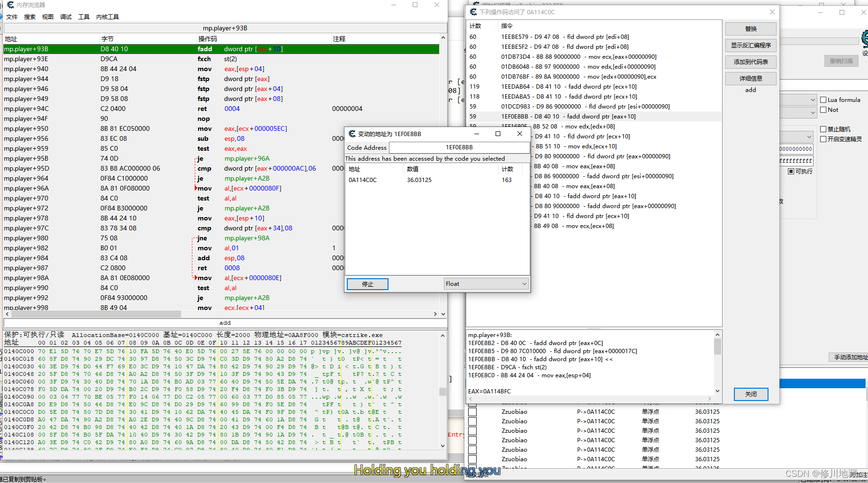
Task: Click the address range field ending in 0000000000
Action: point(796,149)
